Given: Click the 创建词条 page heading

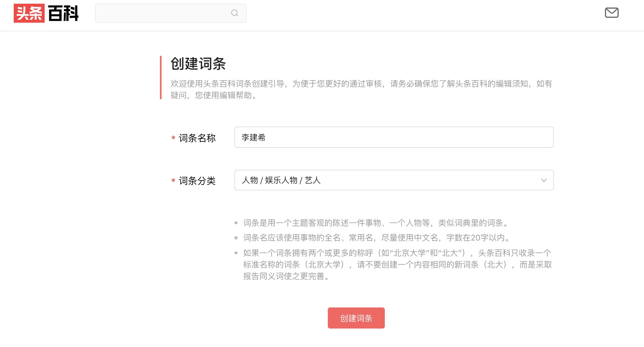Looking at the screenshot, I should (x=198, y=64).
